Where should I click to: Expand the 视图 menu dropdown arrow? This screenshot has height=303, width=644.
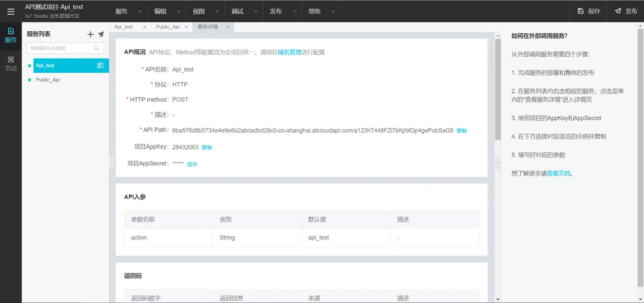(218, 12)
